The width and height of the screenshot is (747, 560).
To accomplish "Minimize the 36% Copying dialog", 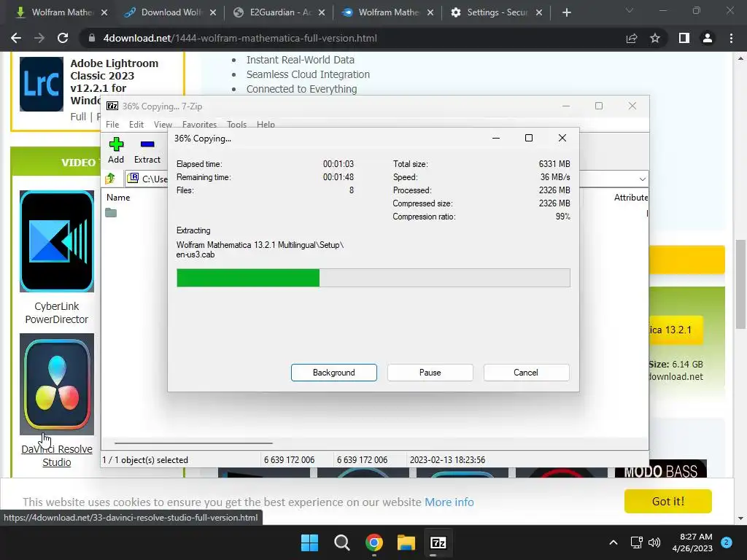I will click(496, 138).
